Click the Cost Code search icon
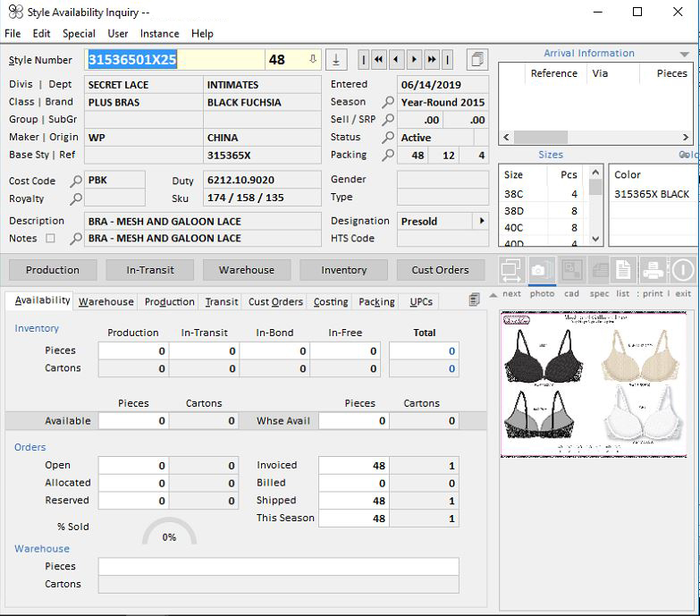The width and height of the screenshot is (700, 616). click(76, 181)
